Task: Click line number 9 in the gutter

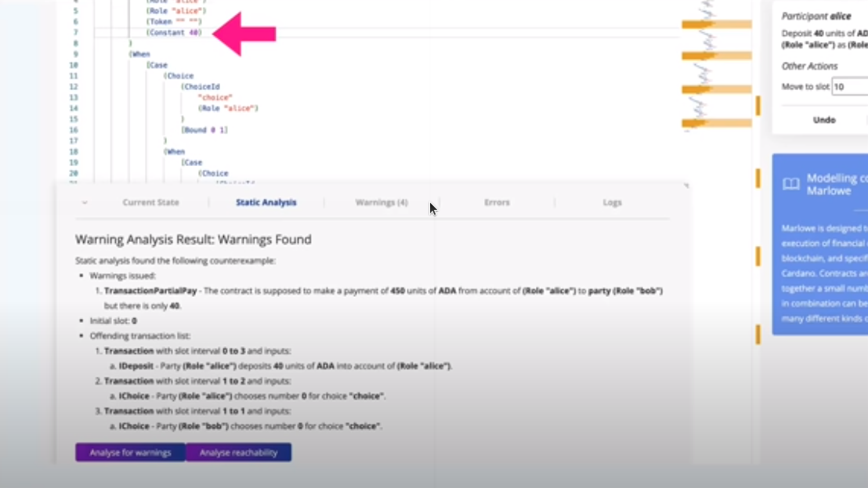Action: [74, 55]
